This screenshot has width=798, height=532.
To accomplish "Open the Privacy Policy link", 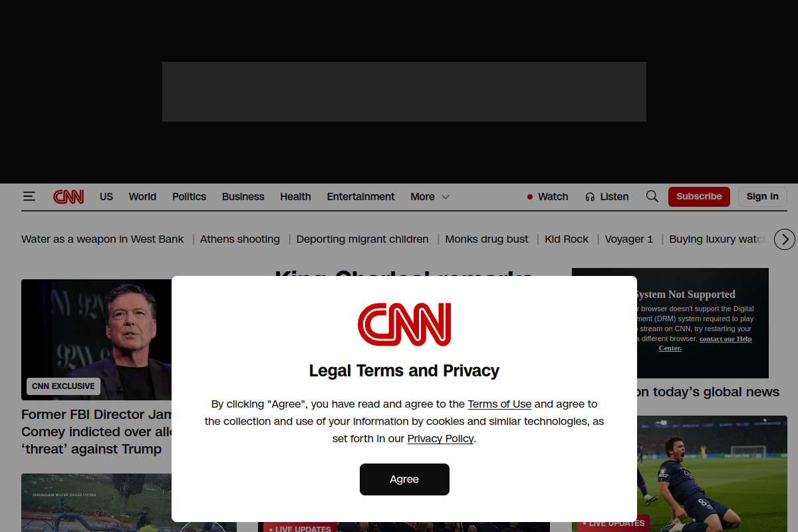I will click(440, 439).
